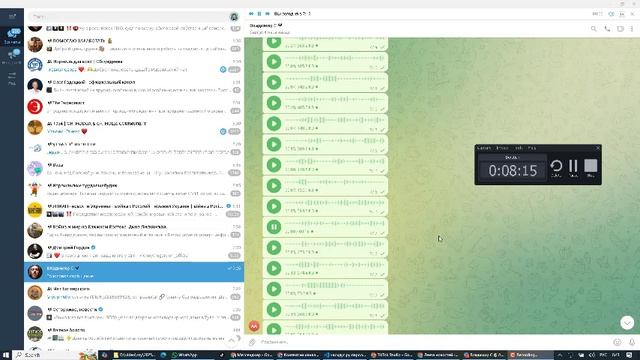Open the emoji picker
This screenshot has height=360, width=640.
(x=617, y=342)
